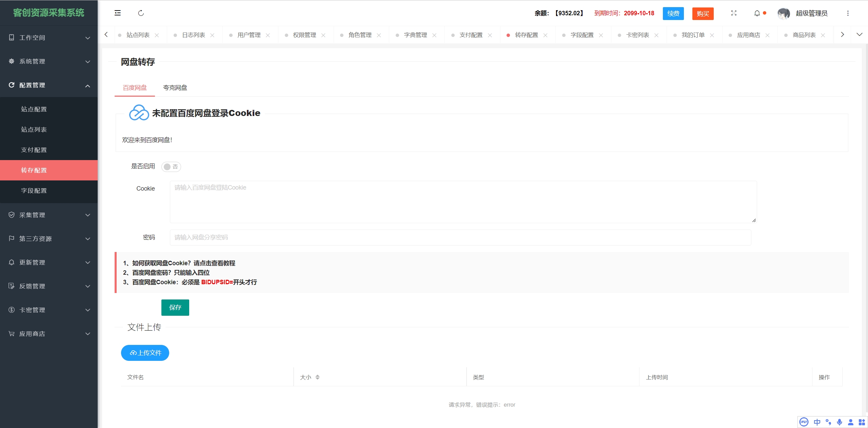Open 站点列表 in the sidebar submenu
Image resolution: width=868 pixels, height=428 pixels.
point(49,130)
